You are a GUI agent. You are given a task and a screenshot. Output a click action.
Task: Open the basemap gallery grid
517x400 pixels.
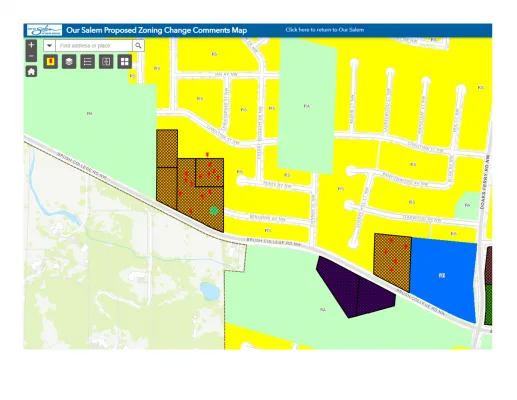(125, 62)
